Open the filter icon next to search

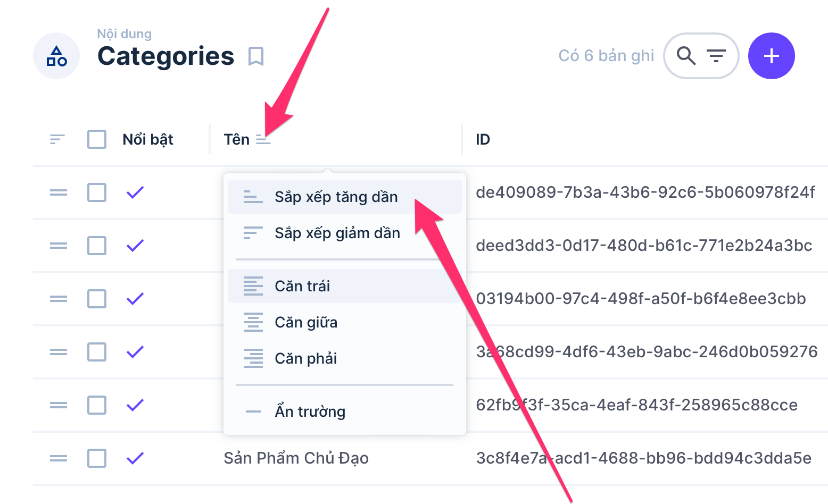(716, 55)
